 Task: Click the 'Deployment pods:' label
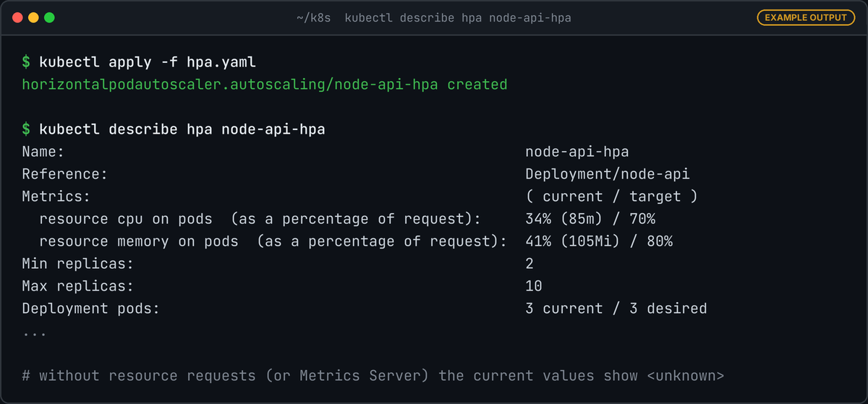(x=91, y=309)
